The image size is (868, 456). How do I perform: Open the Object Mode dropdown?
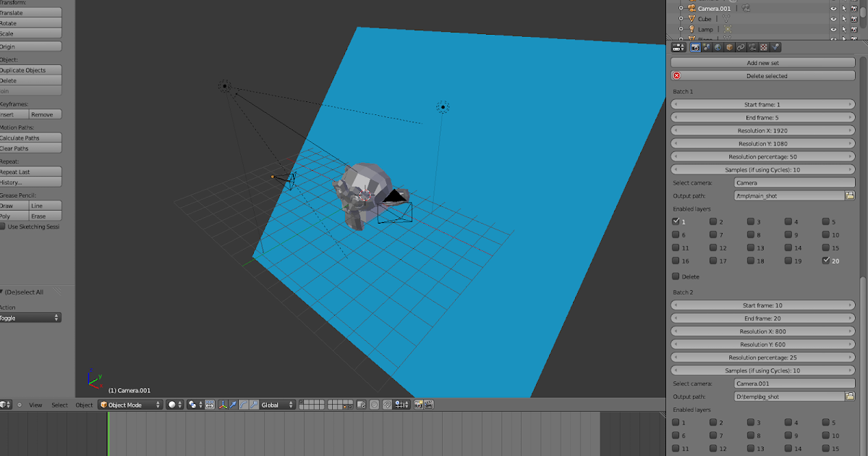point(127,405)
